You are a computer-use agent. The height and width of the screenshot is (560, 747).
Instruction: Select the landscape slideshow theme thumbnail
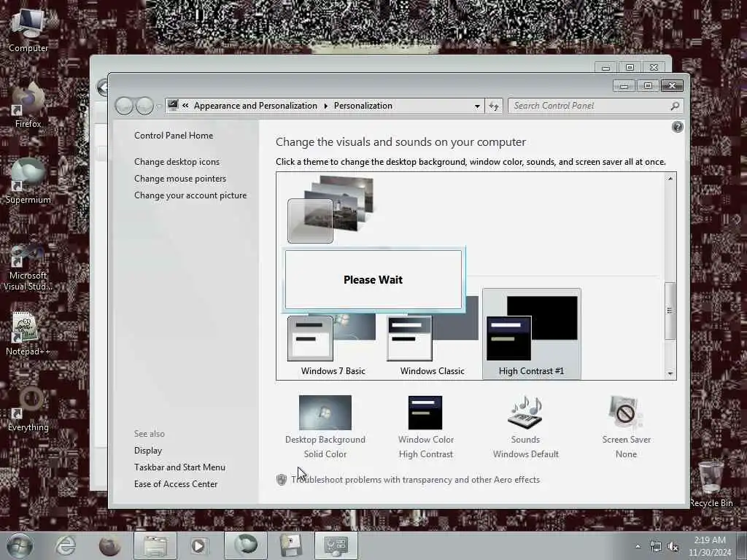[x=330, y=209]
